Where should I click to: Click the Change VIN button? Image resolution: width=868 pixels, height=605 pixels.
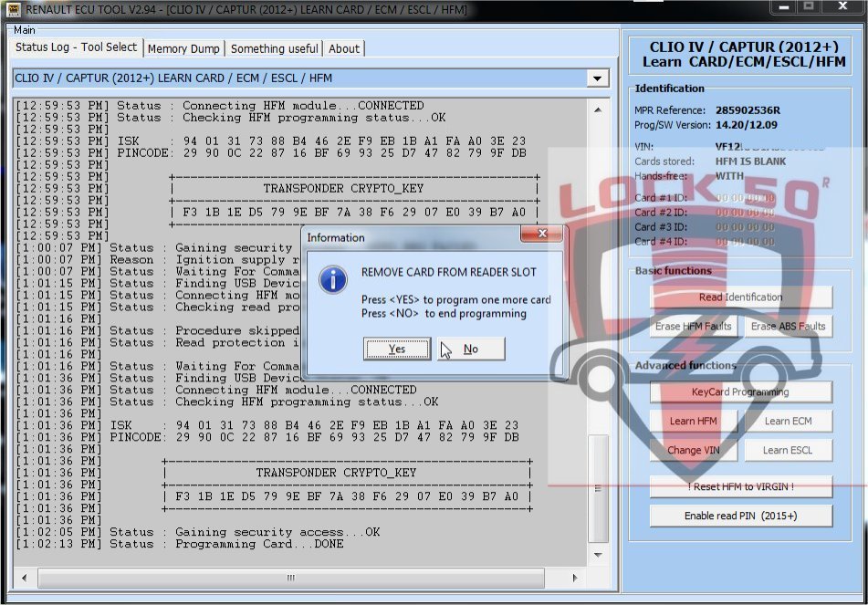click(693, 450)
